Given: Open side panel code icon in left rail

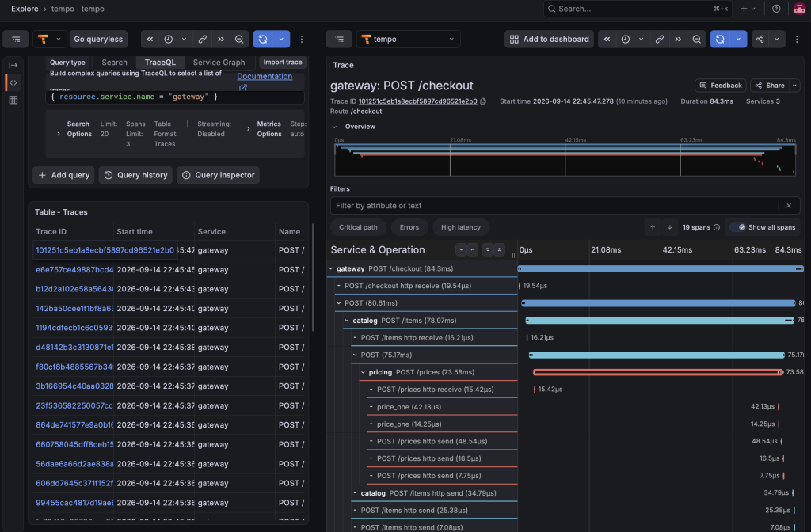Looking at the screenshot, I should click(13, 82).
